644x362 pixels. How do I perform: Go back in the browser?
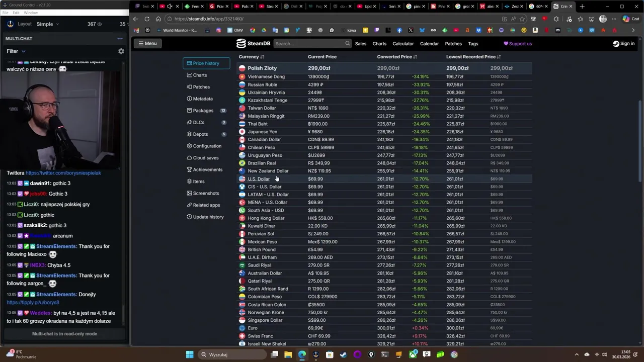click(x=135, y=19)
